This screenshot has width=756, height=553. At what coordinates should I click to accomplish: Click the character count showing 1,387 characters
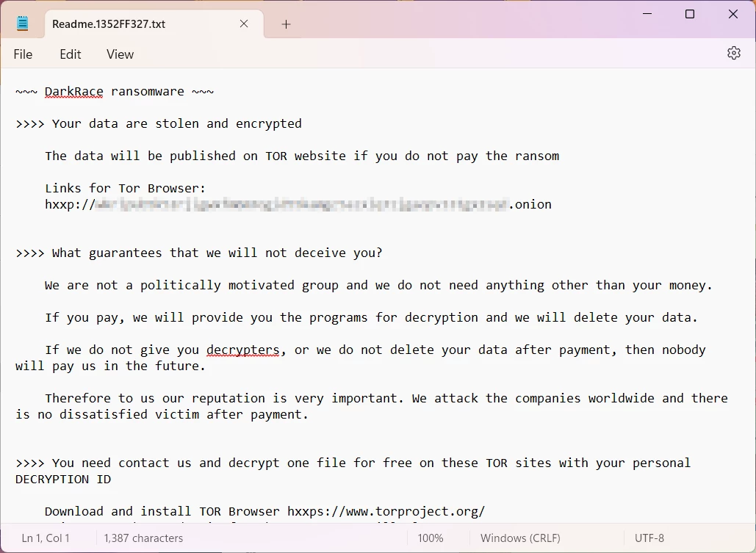(143, 538)
